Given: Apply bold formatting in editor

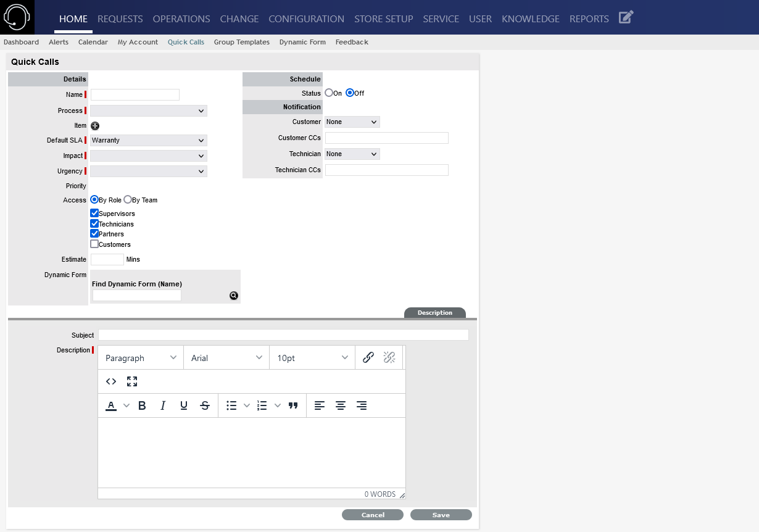Looking at the screenshot, I should pyautogui.click(x=142, y=405).
